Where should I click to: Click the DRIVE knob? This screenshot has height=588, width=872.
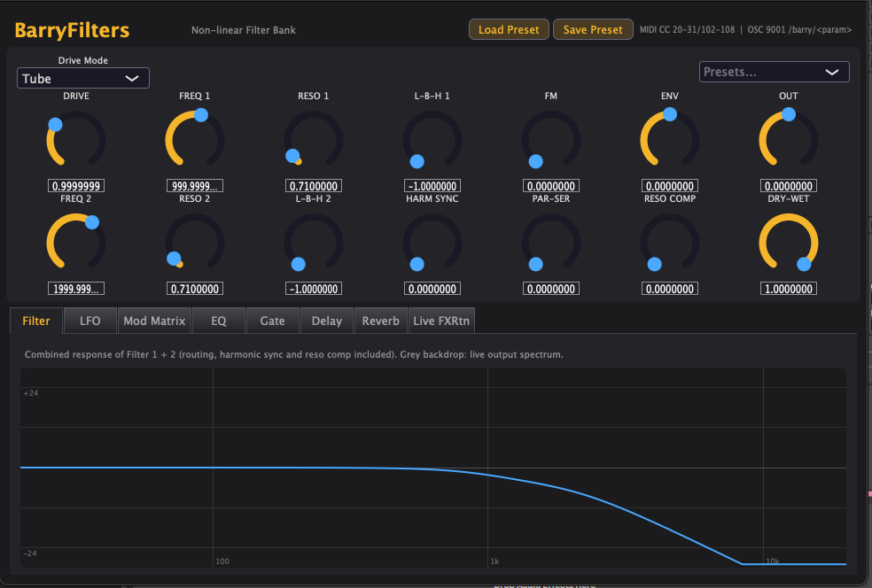point(76,140)
